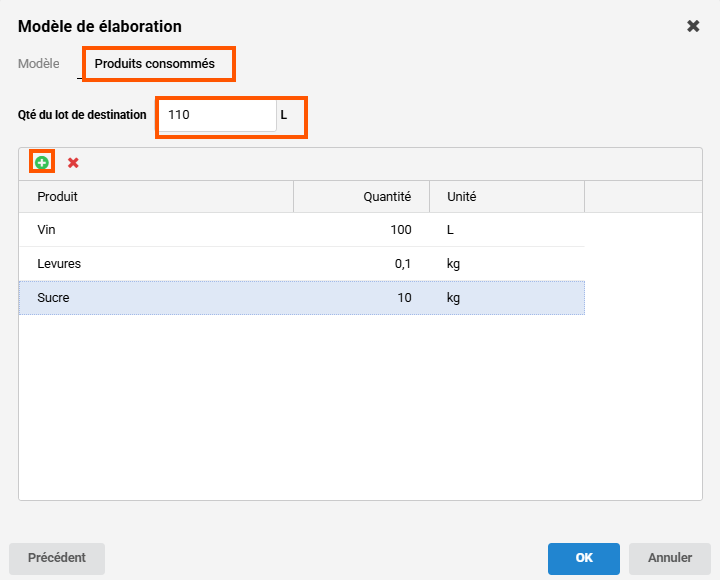
Task: Select the Produits consommés tab
Action: point(155,64)
